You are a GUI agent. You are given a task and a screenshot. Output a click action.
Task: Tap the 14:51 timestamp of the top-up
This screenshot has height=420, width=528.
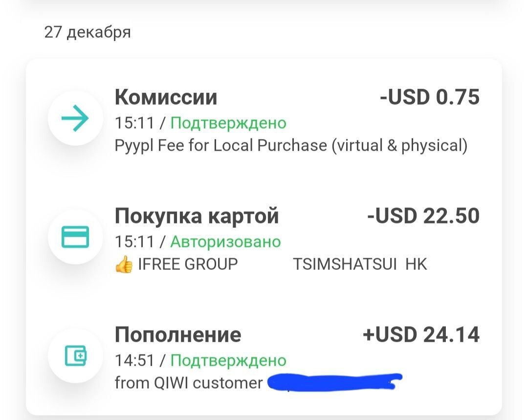134,361
